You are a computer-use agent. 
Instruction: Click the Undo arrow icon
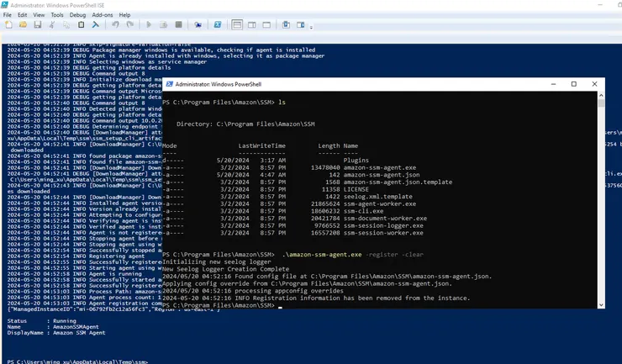(x=115, y=25)
